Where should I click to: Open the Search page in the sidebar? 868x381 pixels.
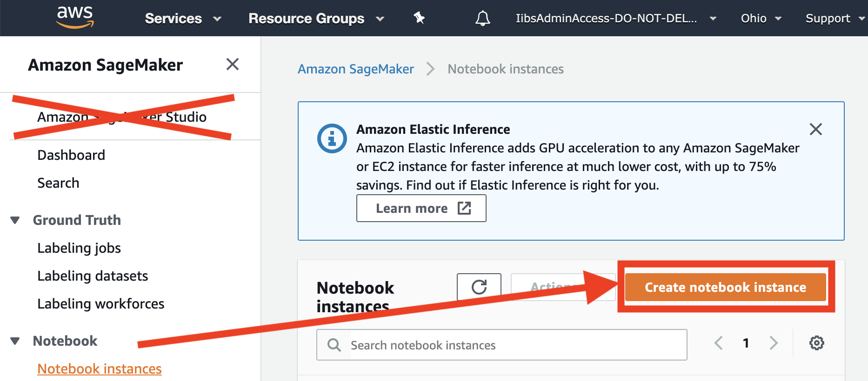click(x=58, y=183)
